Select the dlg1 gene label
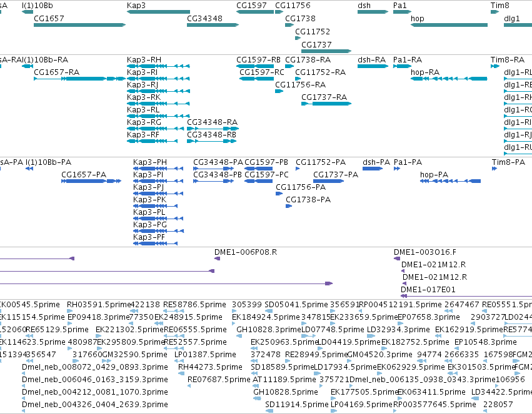The width and height of the screenshot is (532, 414). pyautogui.click(x=511, y=19)
